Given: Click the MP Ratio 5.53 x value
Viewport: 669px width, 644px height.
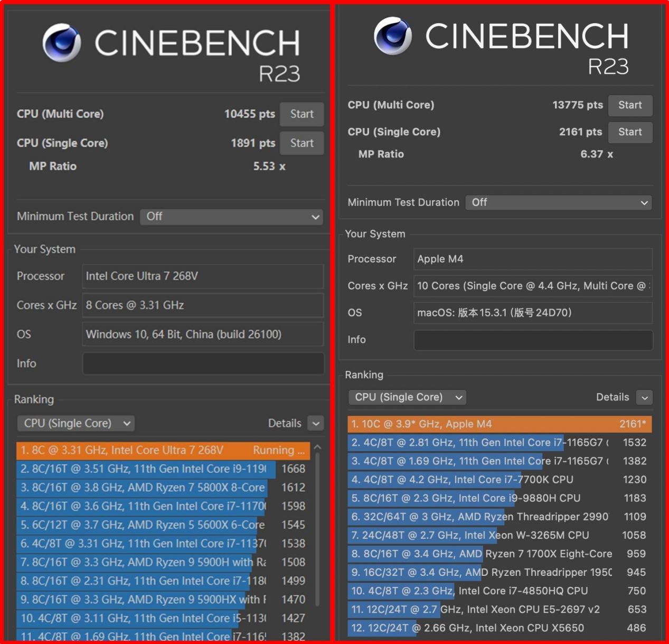Looking at the screenshot, I should pyautogui.click(x=269, y=166).
